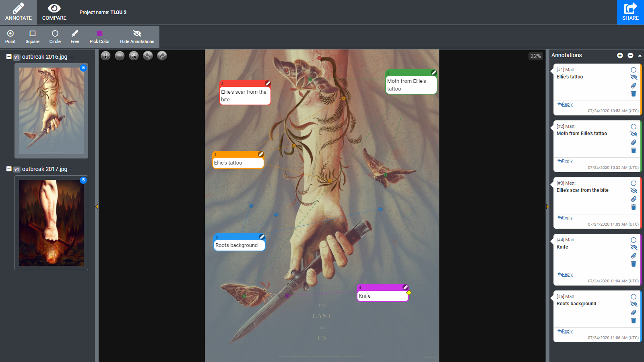Collapse the left files panel arrow

pyautogui.click(x=97, y=206)
